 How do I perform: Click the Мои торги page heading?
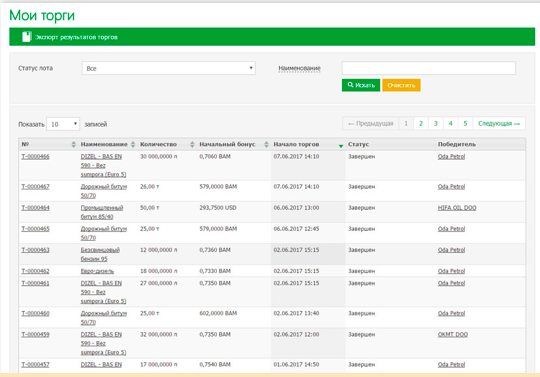click(42, 15)
